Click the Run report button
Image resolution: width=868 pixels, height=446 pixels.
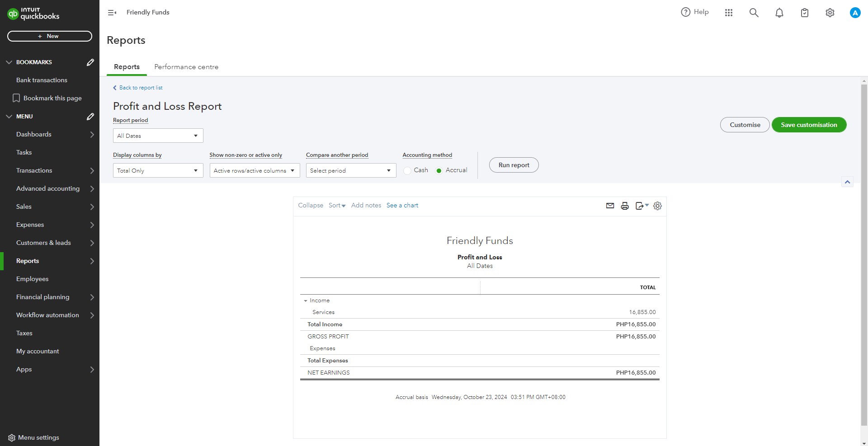[x=514, y=165]
